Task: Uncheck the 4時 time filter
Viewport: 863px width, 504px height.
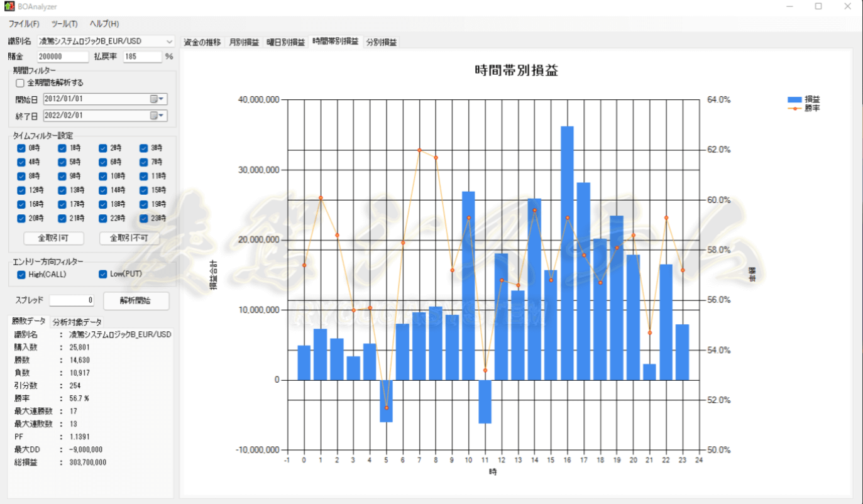Action: click(x=21, y=162)
